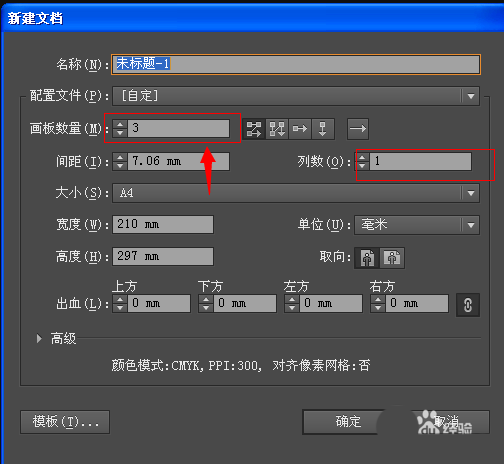Screen dimensions: 504x464
Task: Increase 左方 left bleed value
Action: (x=292, y=299)
